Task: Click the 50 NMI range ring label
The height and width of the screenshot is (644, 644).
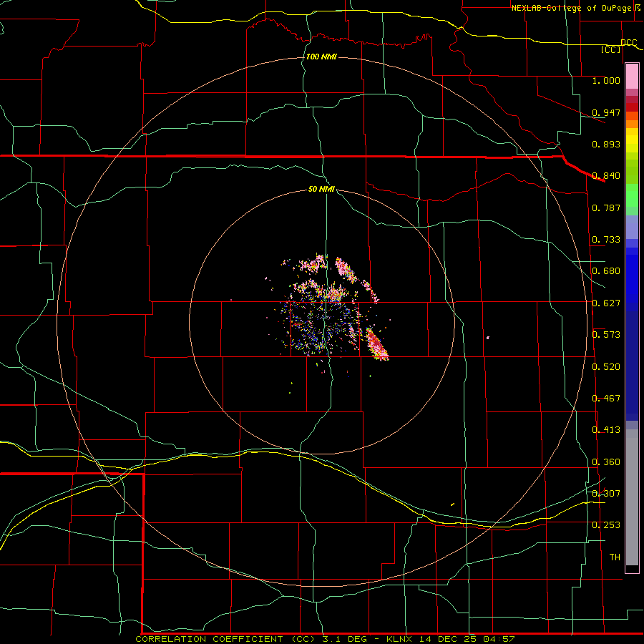Action: point(321,189)
